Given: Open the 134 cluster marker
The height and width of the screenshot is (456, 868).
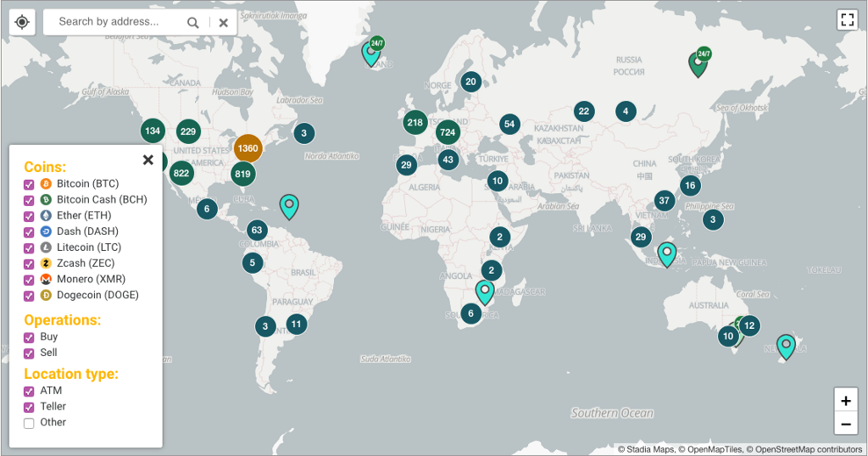Looking at the screenshot, I should [153, 131].
